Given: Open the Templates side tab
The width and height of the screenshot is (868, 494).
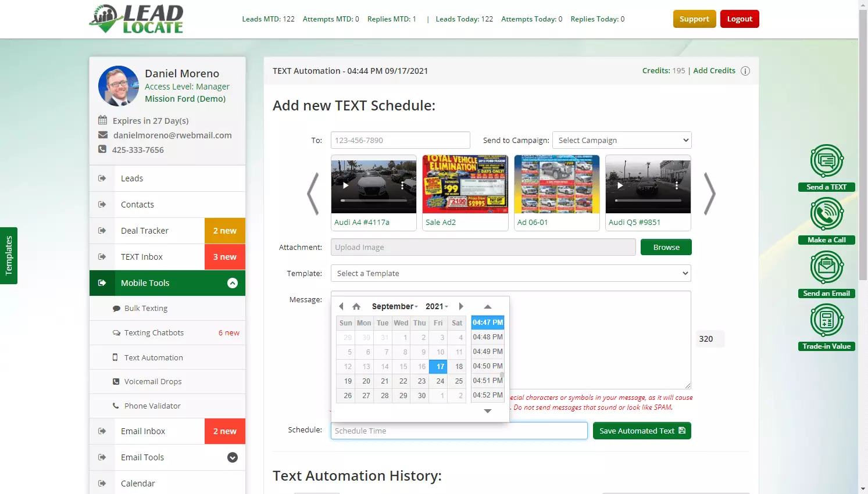Looking at the screenshot, I should coord(9,256).
